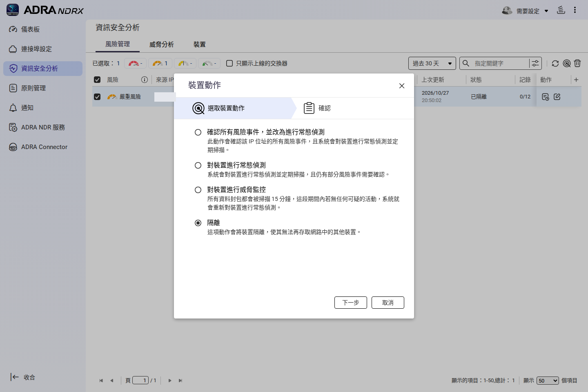Close the 裝置動作 dialog
This screenshot has height=392, width=588.
coord(402,86)
